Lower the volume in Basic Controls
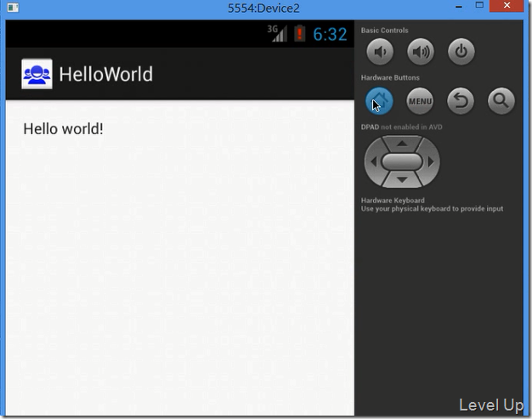532x419 pixels. (380, 52)
